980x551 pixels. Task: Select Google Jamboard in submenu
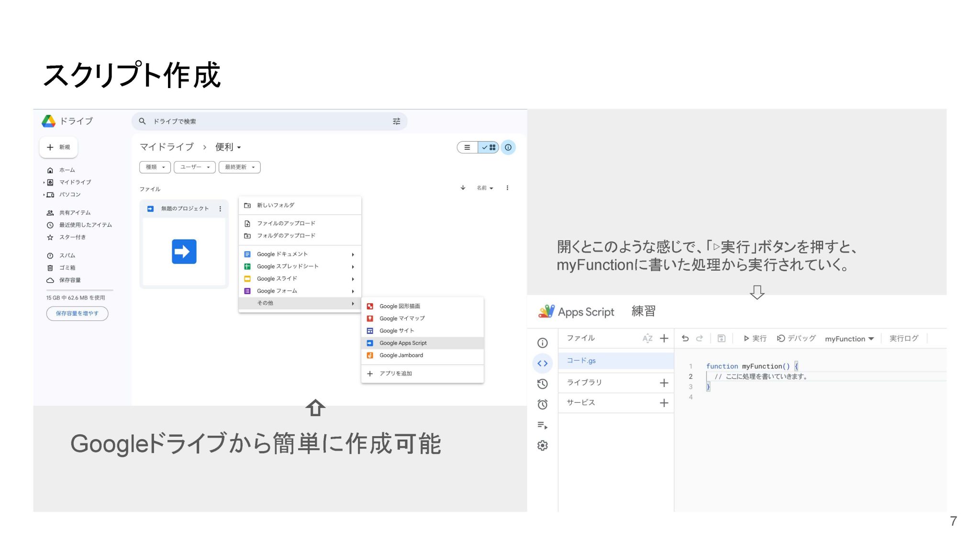pos(423,355)
